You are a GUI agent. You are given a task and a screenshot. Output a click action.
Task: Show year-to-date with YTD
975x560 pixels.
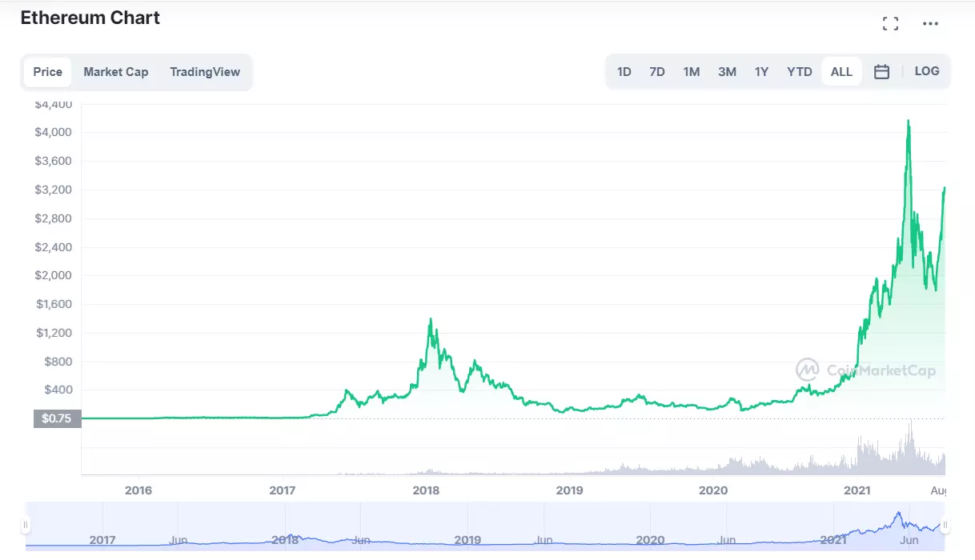tap(799, 72)
